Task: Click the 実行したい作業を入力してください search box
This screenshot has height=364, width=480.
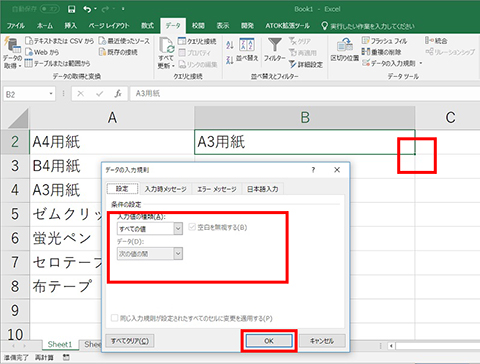Action: (x=368, y=26)
